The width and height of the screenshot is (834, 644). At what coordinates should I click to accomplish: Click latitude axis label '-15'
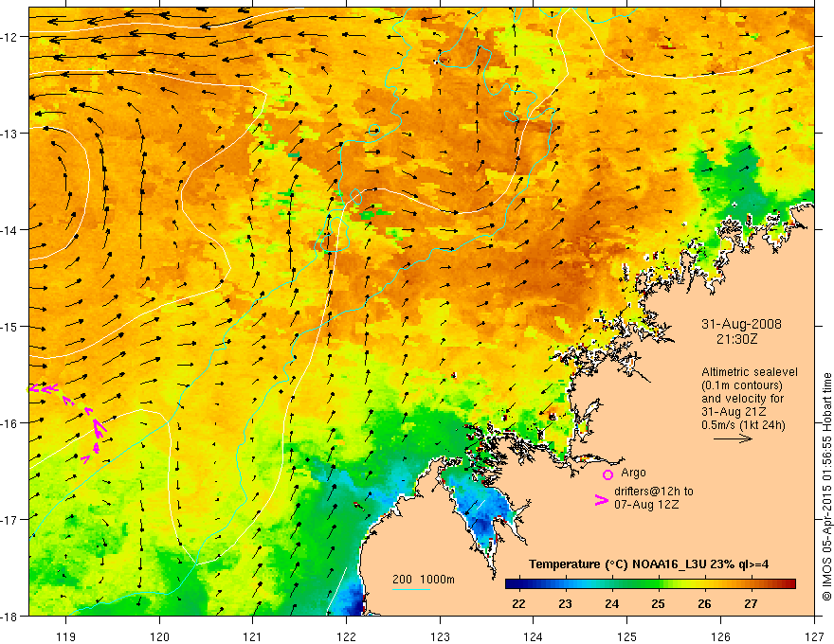pyautogui.click(x=10, y=326)
